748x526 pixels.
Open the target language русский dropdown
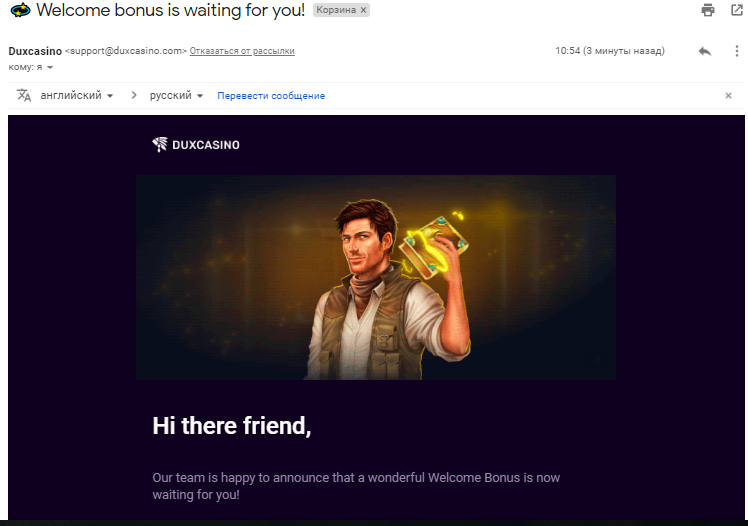pyautogui.click(x=176, y=95)
